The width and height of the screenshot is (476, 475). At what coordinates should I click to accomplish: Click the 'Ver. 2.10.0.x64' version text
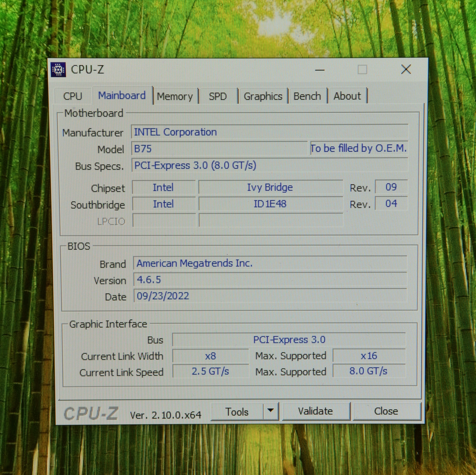tap(166, 415)
